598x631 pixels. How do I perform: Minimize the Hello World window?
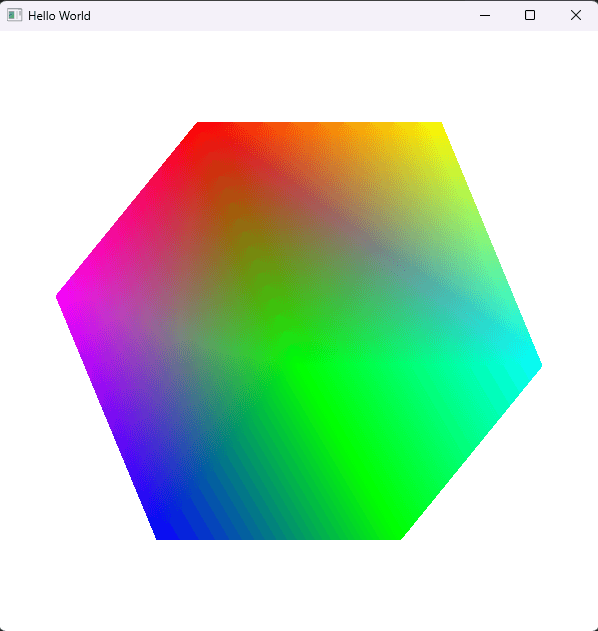485,15
